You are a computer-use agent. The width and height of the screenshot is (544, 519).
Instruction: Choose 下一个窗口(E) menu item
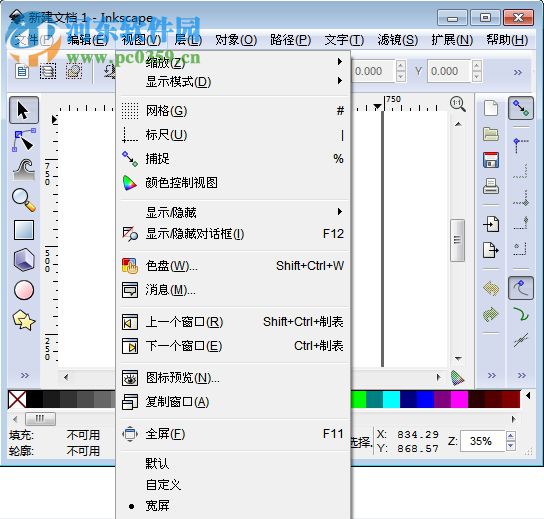233,346
